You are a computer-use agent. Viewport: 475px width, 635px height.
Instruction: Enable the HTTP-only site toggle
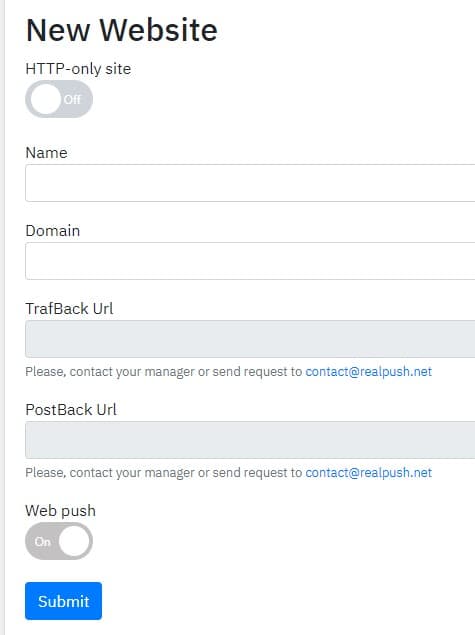coord(59,99)
